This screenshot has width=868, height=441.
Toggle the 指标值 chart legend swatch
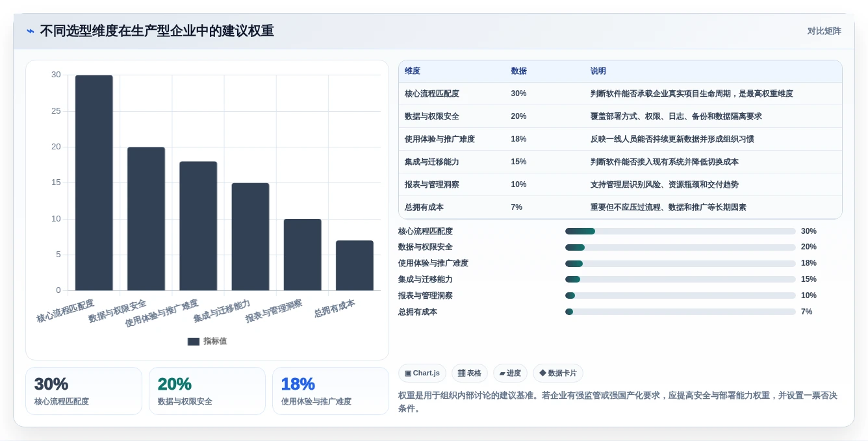pyautogui.click(x=194, y=342)
